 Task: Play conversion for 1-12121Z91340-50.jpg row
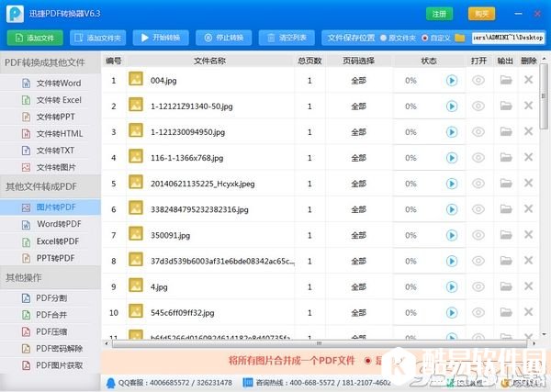point(452,106)
